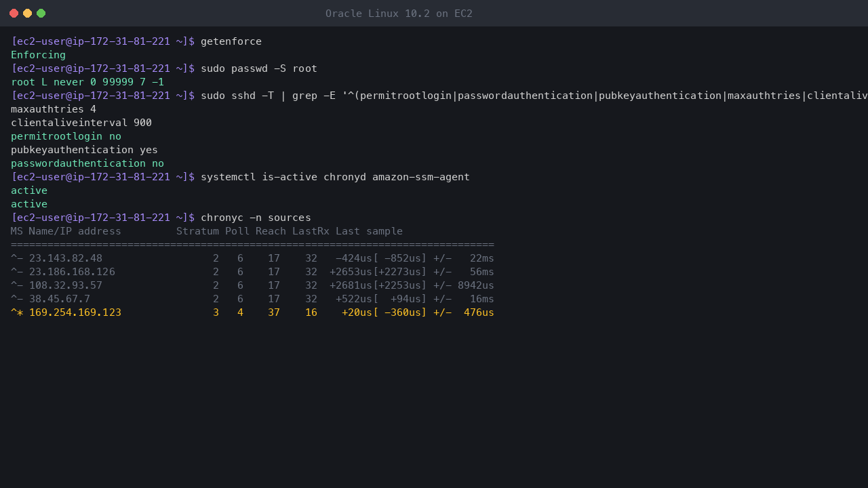Click the '22ms' error value

[482, 258]
